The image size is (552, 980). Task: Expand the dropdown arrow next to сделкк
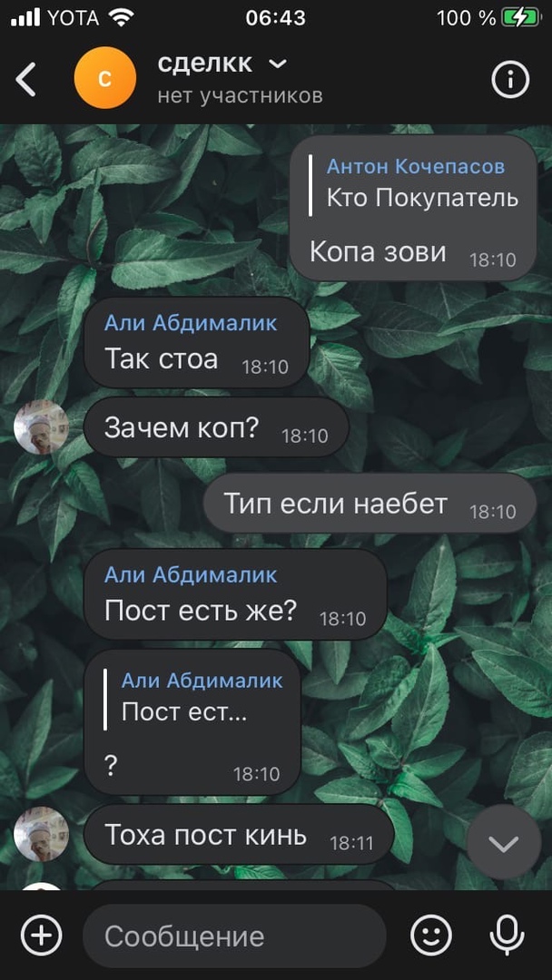tap(277, 64)
